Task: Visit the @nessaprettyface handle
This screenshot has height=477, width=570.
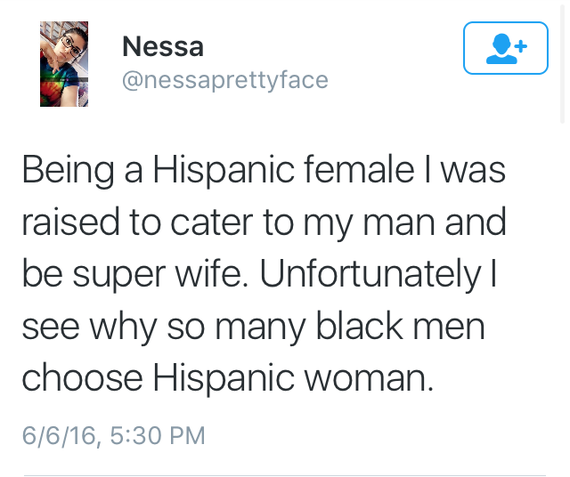Action: [225, 80]
